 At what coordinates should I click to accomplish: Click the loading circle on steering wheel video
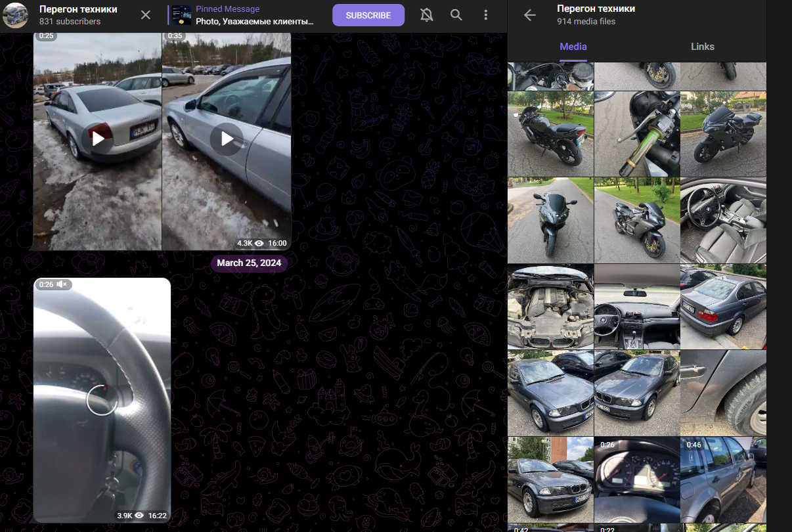102,400
